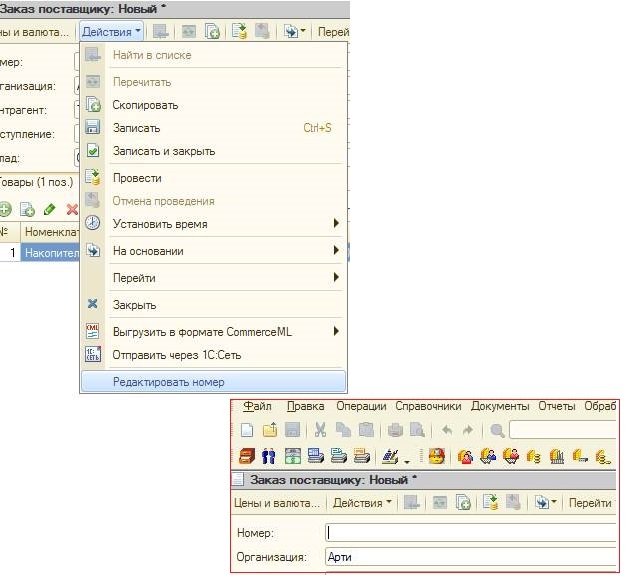Open Файл menu in menu bar
Viewport: 628px width, 586px height.
point(258,406)
